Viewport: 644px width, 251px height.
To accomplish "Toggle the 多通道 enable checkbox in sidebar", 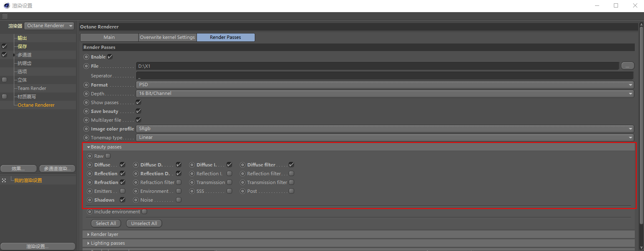I will tap(5, 55).
